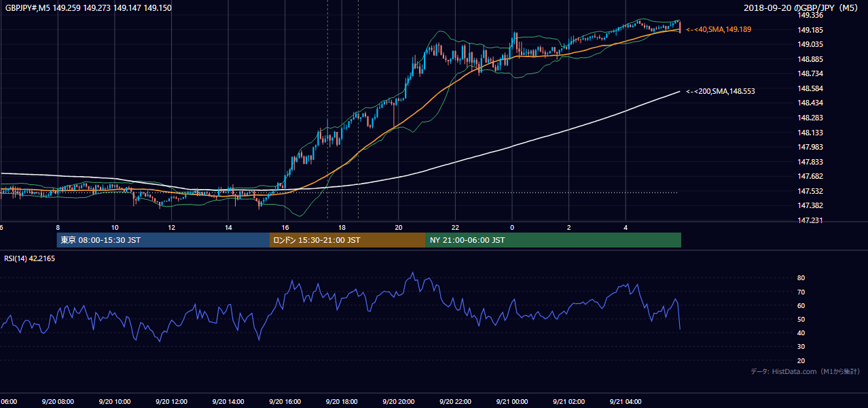This screenshot has width=868, height=408.
Task: Click price axis value 149.035
Action: 810,44
